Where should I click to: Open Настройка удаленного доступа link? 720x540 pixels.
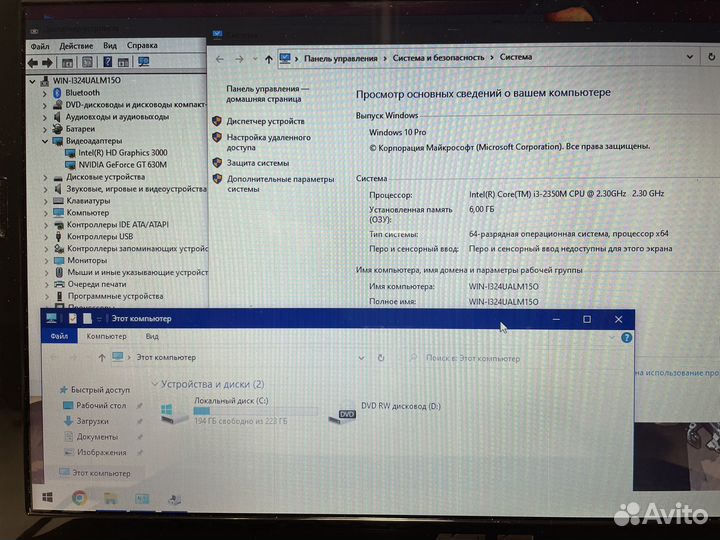pos(269,142)
